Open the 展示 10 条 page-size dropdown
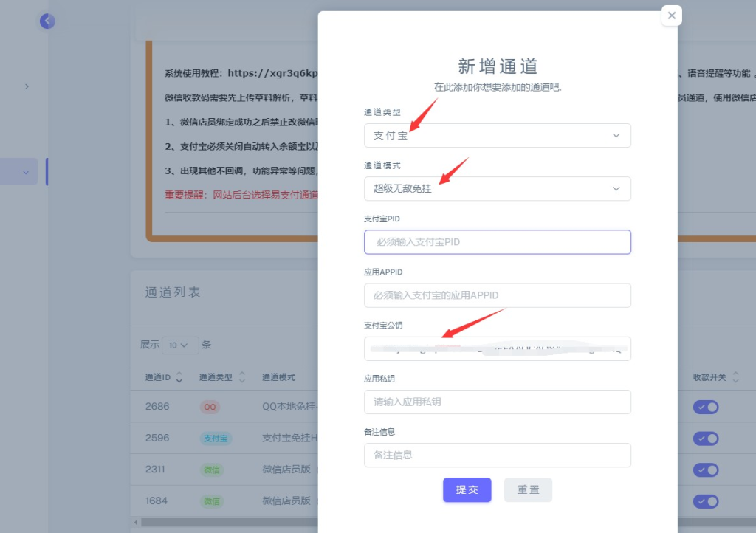The image size is (756, 533). 180,345
